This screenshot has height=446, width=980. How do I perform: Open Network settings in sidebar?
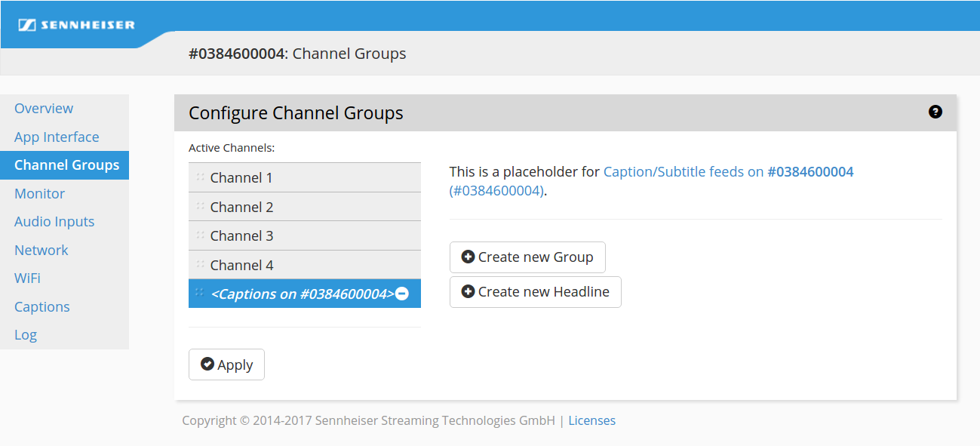pos(41,250)
